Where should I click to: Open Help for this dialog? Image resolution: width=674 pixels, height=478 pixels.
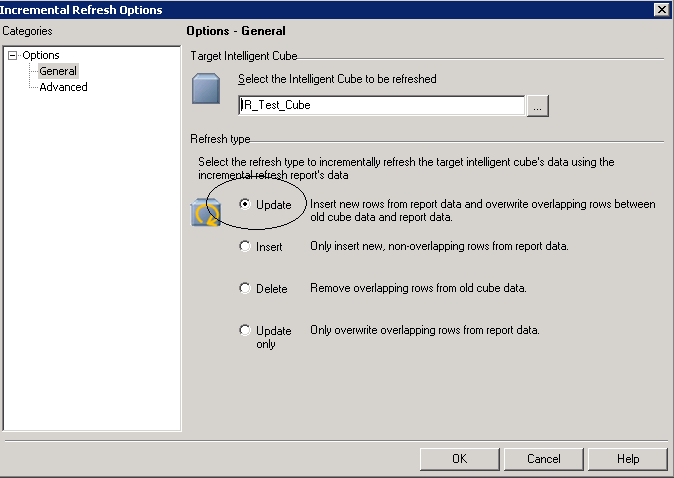628,459
